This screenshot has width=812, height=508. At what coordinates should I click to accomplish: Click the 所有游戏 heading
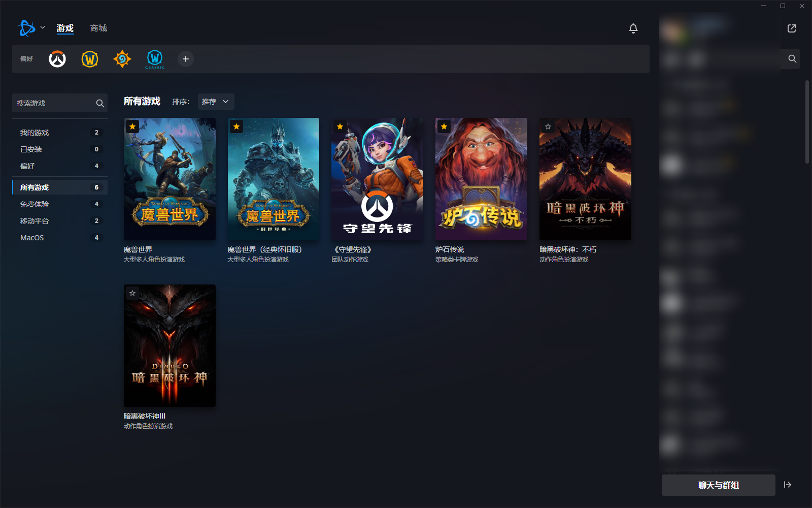[x=142, y=102]
